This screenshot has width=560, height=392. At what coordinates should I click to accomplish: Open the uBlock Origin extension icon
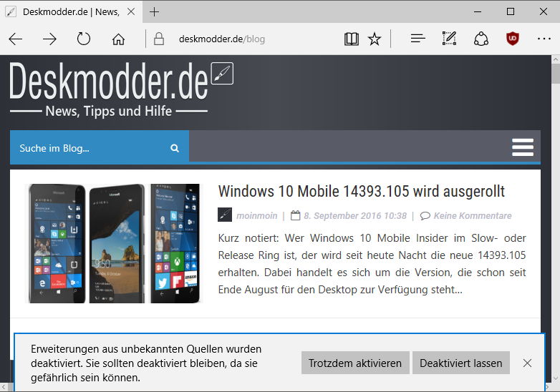pyautogui.click(x=513, y=39)
